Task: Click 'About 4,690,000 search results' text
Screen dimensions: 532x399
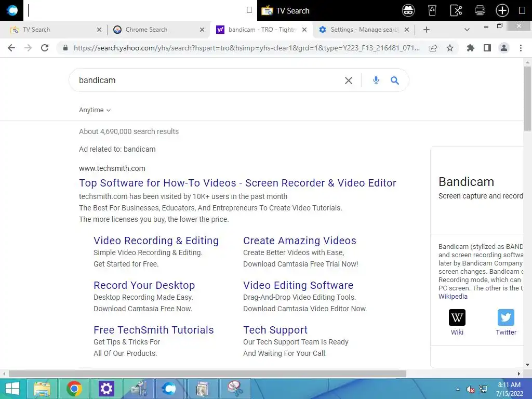Action: (129, 131)
